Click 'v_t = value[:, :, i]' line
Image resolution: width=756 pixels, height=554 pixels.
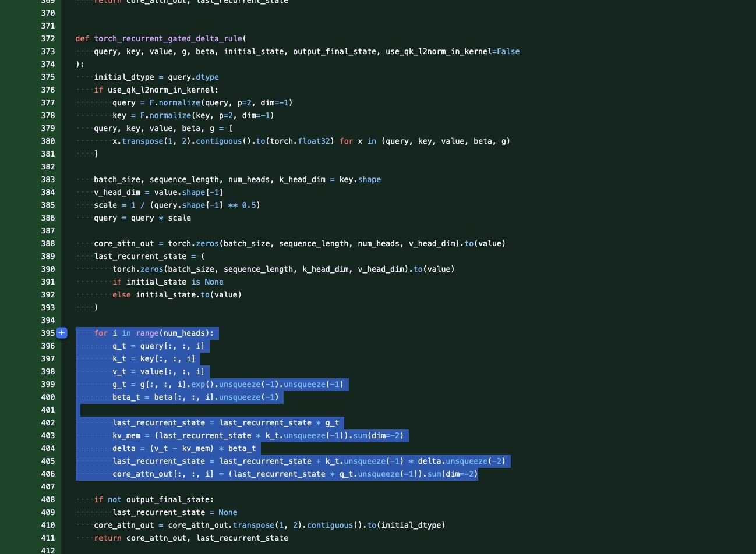(158, 371)
